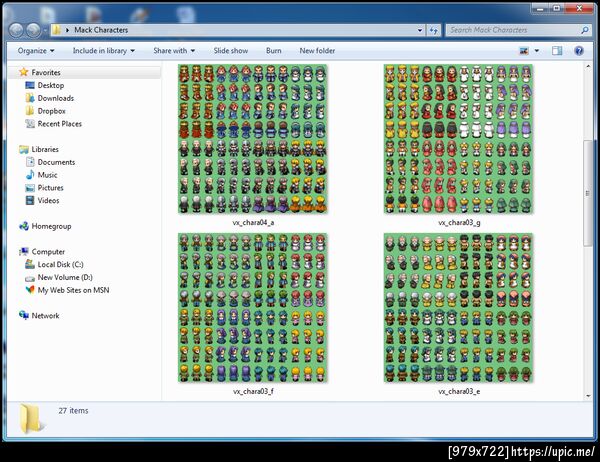Focus the Search Mack Characters field
The width and height of the screenshot is (600, 462).
coord(518,30)
